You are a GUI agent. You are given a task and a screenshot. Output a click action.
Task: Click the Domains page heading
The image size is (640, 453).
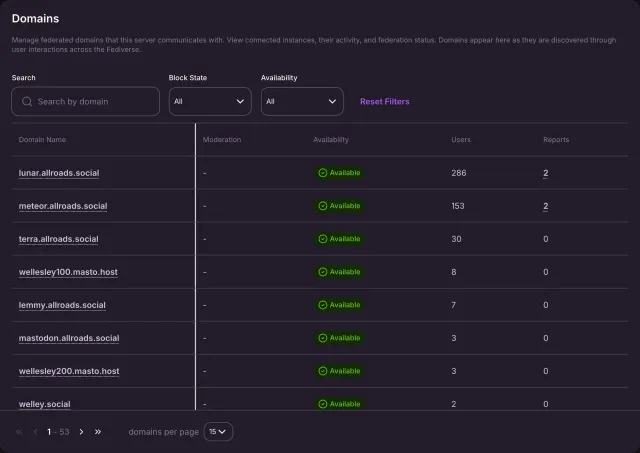pyautogui.click(x=36, y=19)
